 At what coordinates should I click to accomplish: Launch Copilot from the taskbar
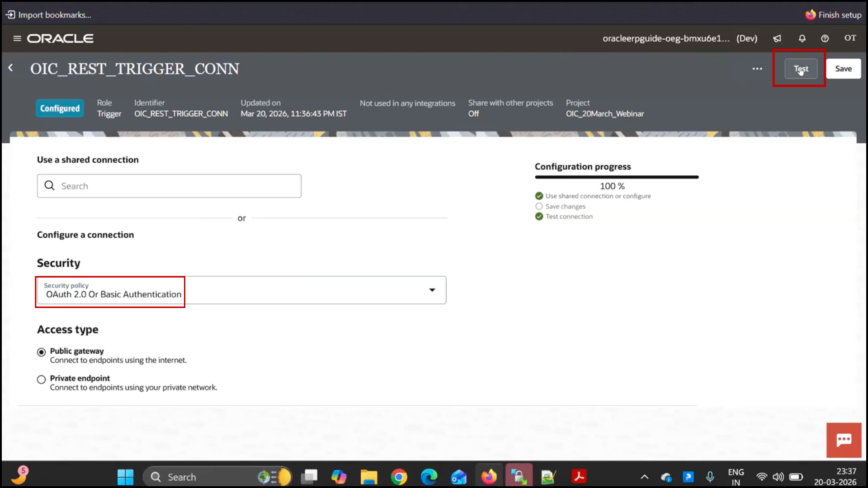339,477
